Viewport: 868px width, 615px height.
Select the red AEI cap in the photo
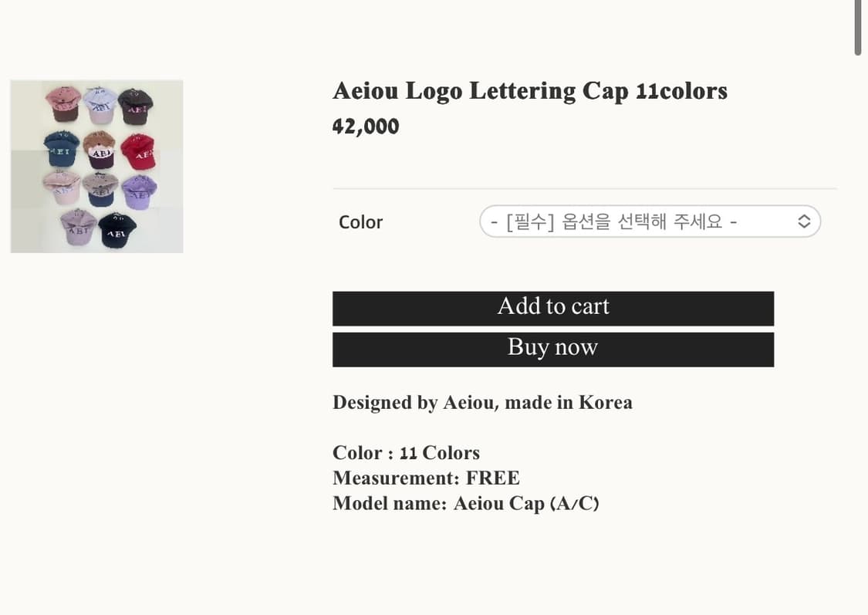(x=139, y=151)
